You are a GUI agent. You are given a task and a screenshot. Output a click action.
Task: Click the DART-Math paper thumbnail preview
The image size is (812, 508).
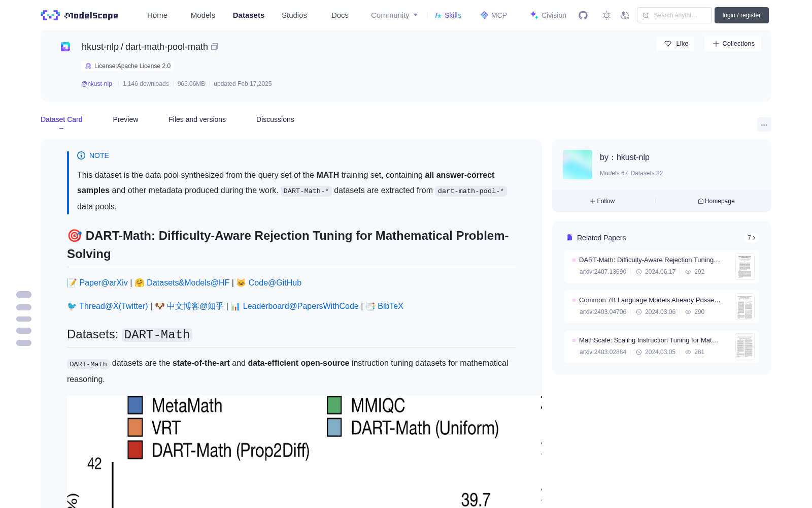point(745,266)
